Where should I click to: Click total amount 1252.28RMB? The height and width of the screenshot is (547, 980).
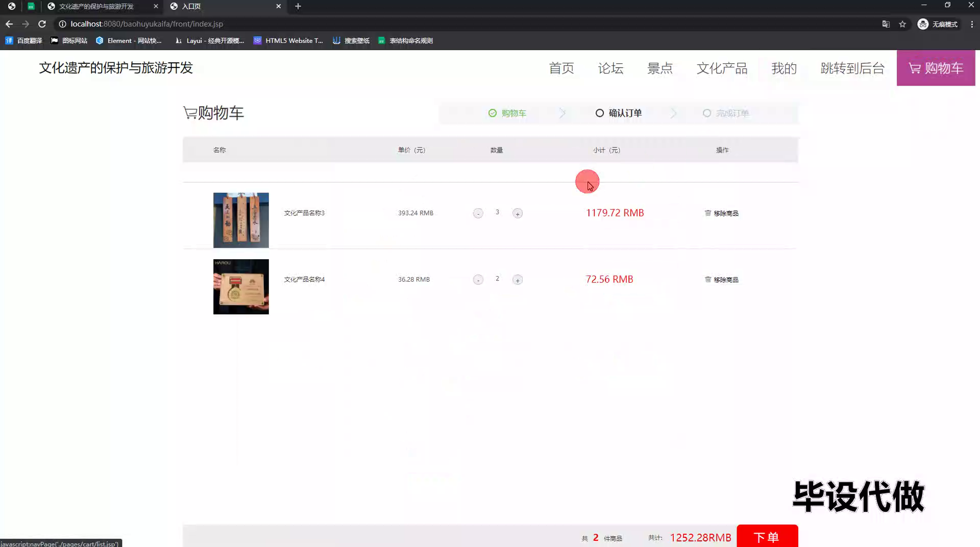(x=700, y=538)
